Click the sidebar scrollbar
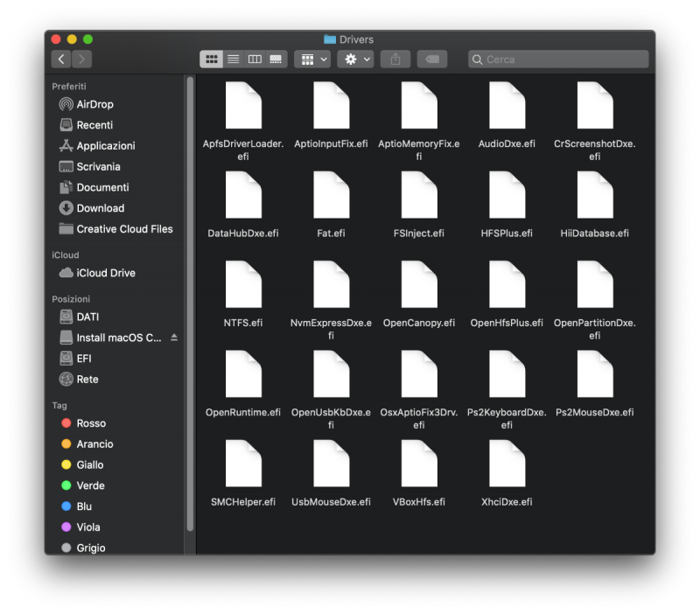Image resolution: width=700 pixels, height=614 pixels. 190,304
